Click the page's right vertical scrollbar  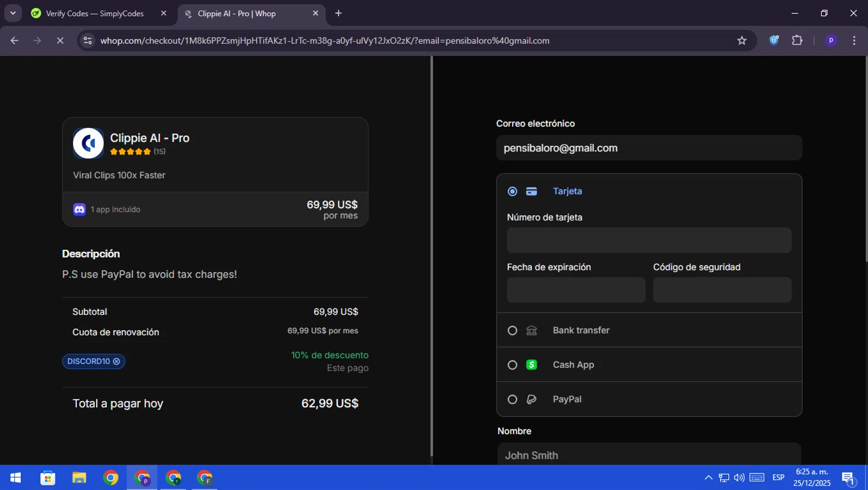tap(866, 159)
